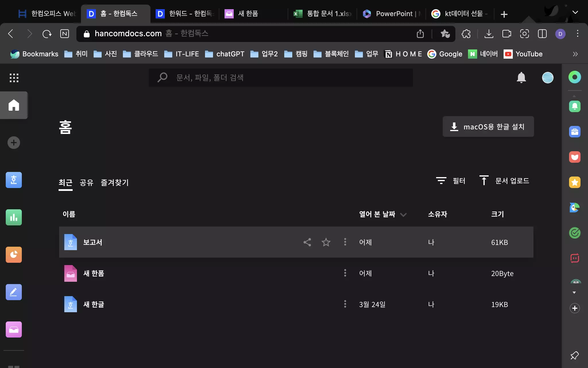Viewport: 588px width, 368px height.
Task: Sort by 열어 본 날짜 chevron
Action: pos(403,214)
